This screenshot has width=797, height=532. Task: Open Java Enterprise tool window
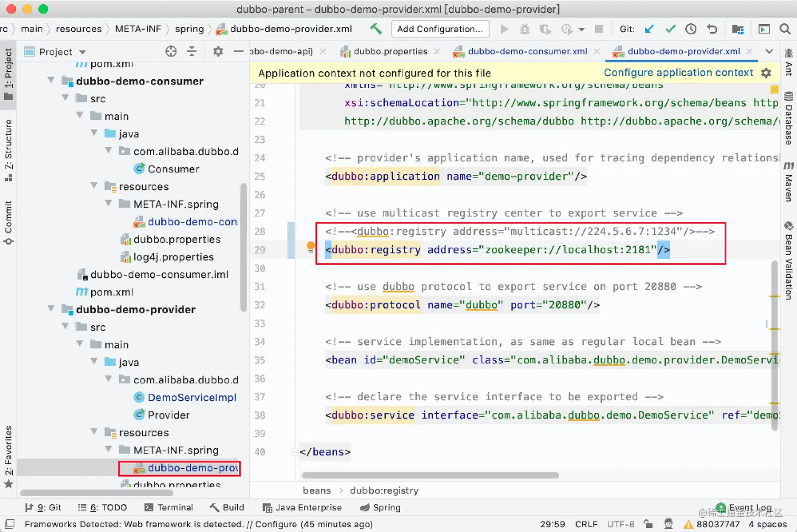click(302, 507)
